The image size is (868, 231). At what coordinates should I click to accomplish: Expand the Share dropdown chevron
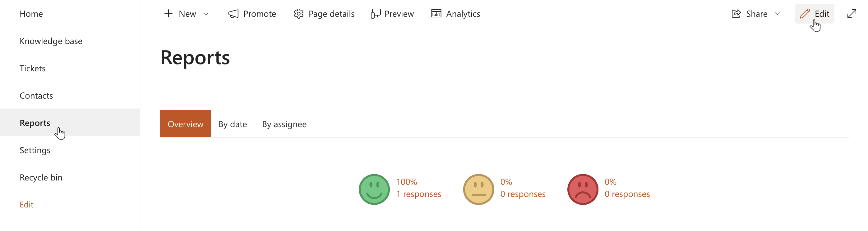(778, 14)
